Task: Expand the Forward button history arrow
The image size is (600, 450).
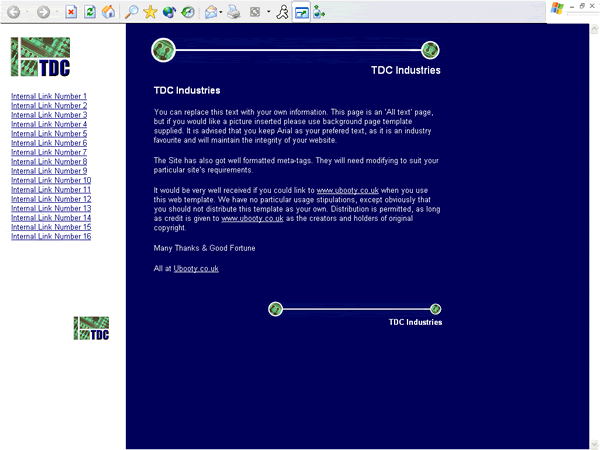Action: tap(57, 12)
